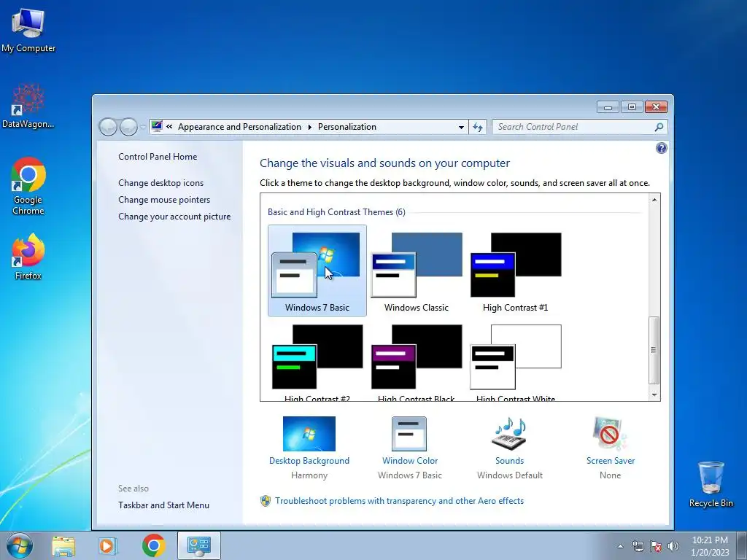747x560 pixels.
Task: Click the Windows Default sounds text
Action: coord(510,475)
